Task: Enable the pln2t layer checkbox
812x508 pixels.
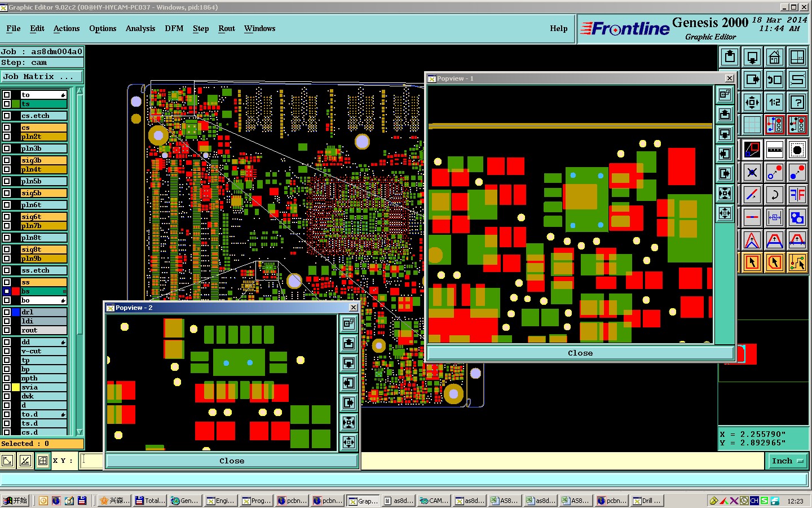Action: coord(7,137)
